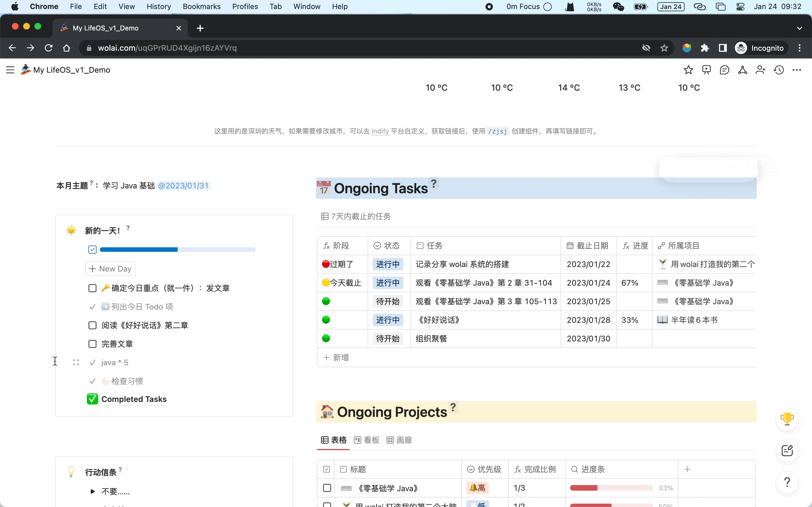The image size is (812, 507).
Task: Click the daily progress bar under 新的一天
Action: pos(178,250)
